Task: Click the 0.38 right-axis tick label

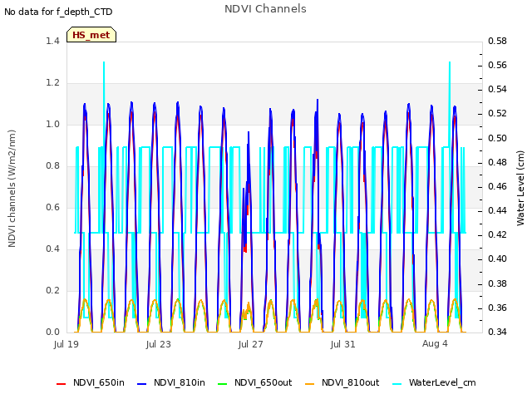Action: 497,283
